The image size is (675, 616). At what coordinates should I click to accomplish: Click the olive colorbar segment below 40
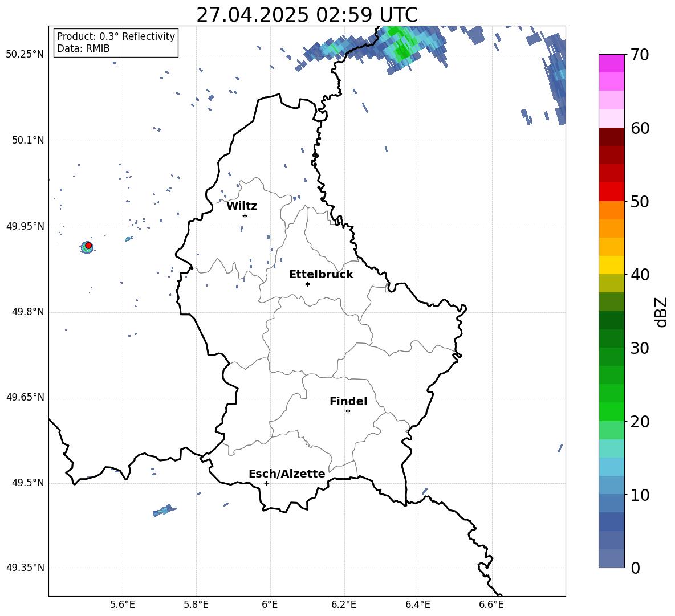[611, 283]
